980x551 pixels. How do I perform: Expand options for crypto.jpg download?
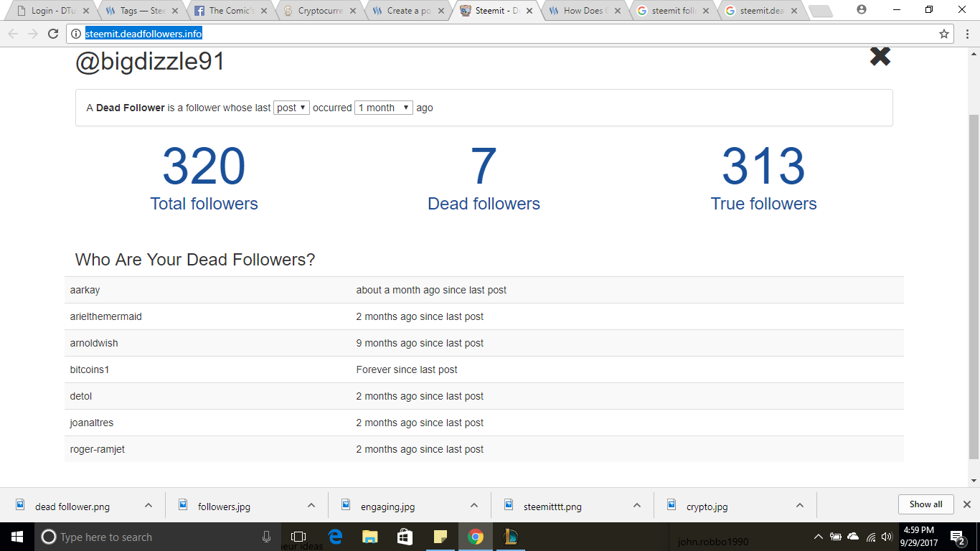pos(800,505)
